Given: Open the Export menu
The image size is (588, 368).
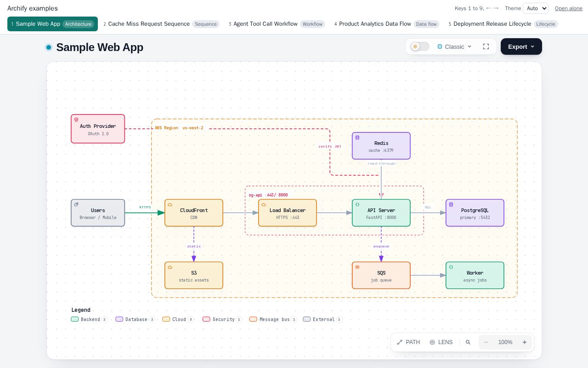Looking at the screenshot, I should [521, 46].
